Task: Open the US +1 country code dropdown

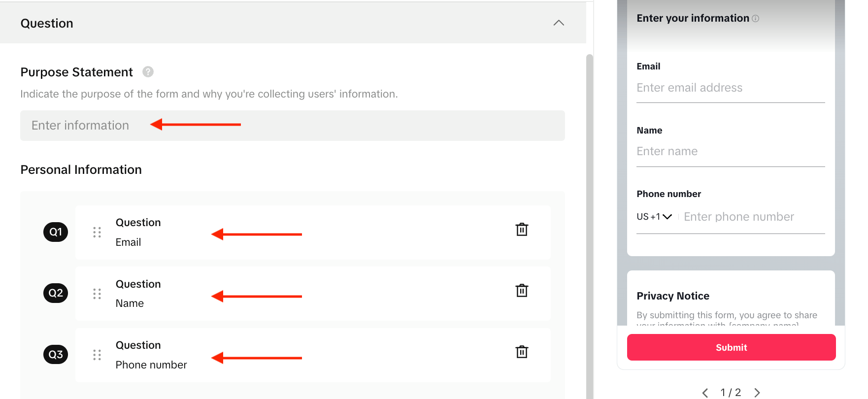Action: pyautogui.click(x=654, y=217)
